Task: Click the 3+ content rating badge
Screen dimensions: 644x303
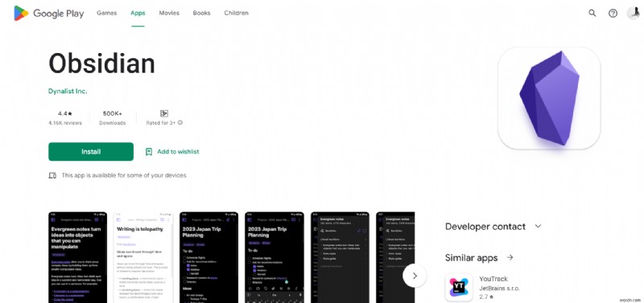Action: click(x=164, y=113)
